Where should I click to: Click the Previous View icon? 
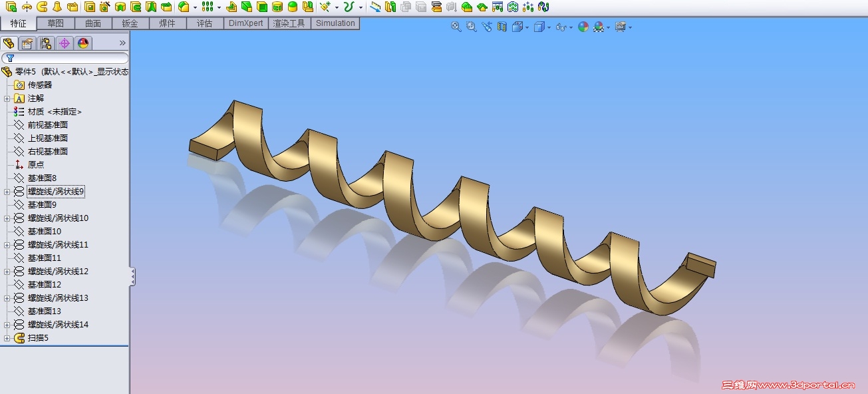pos(487,27)
